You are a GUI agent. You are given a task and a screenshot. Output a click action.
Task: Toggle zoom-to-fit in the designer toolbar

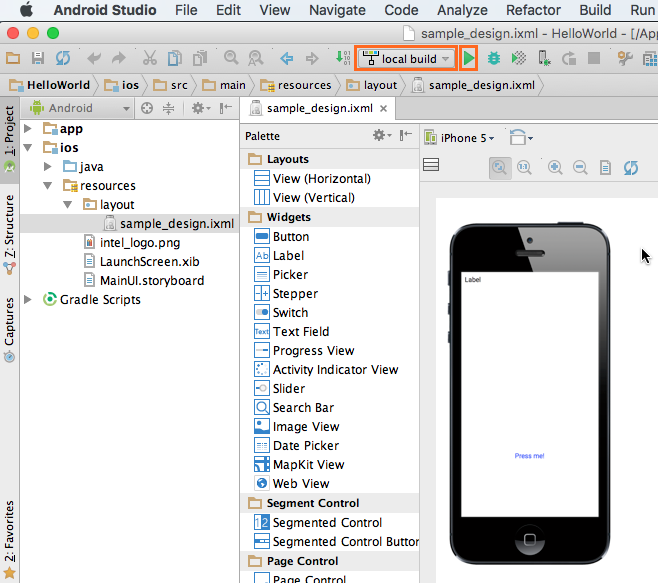click(x=499, y=167)
